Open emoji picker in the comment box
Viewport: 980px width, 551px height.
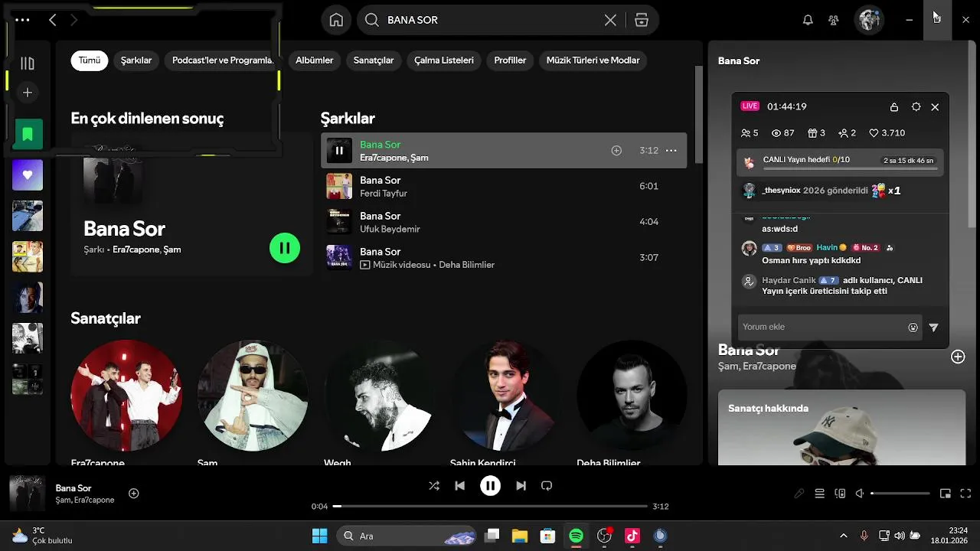(x=913, y=328)
